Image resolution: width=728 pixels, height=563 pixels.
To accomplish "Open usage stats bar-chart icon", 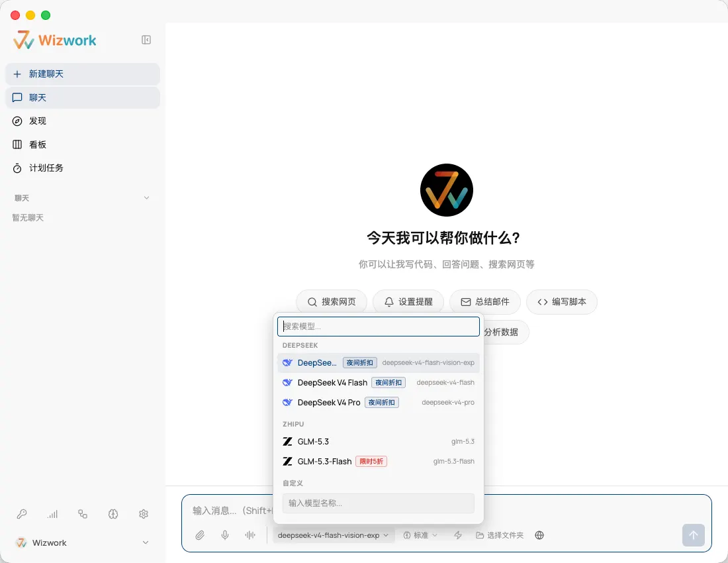I will (52, 514).
